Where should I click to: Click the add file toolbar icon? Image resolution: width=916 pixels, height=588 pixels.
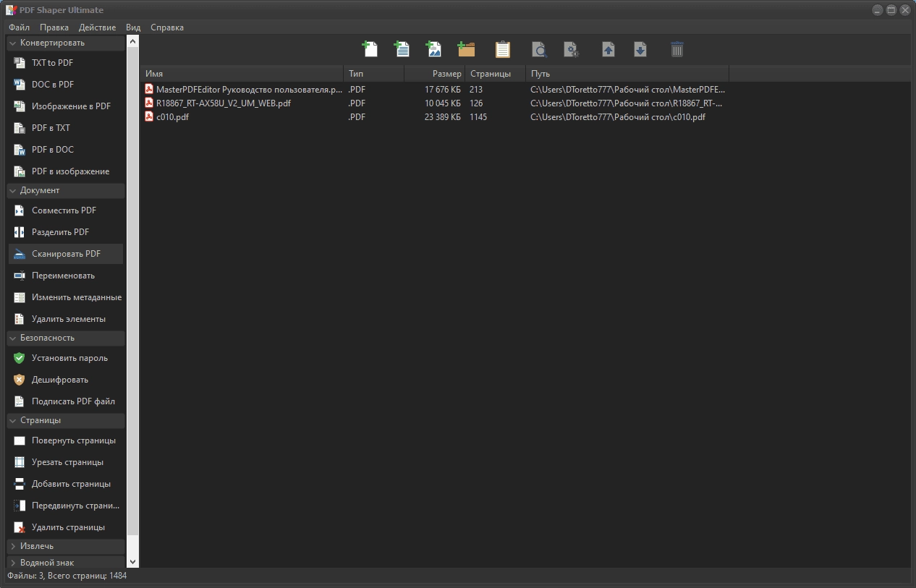[x=370, y=49]
